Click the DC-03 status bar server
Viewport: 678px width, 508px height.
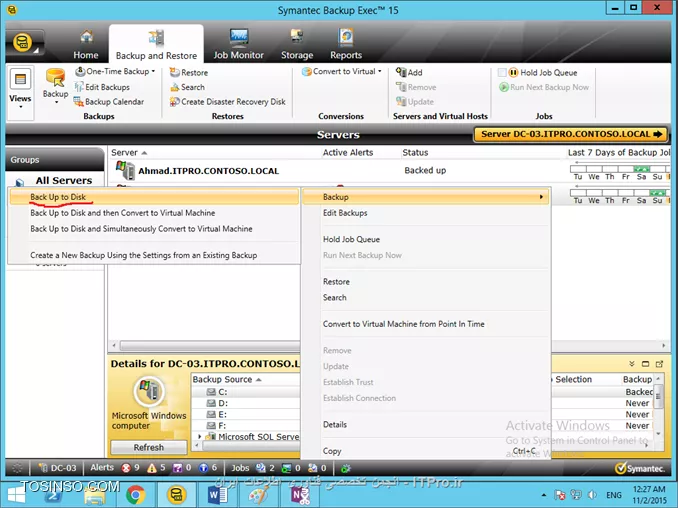(x=58, y=468)
